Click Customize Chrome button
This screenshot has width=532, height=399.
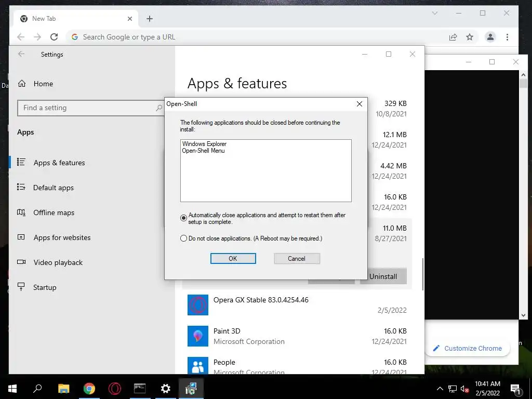point(468,349)
